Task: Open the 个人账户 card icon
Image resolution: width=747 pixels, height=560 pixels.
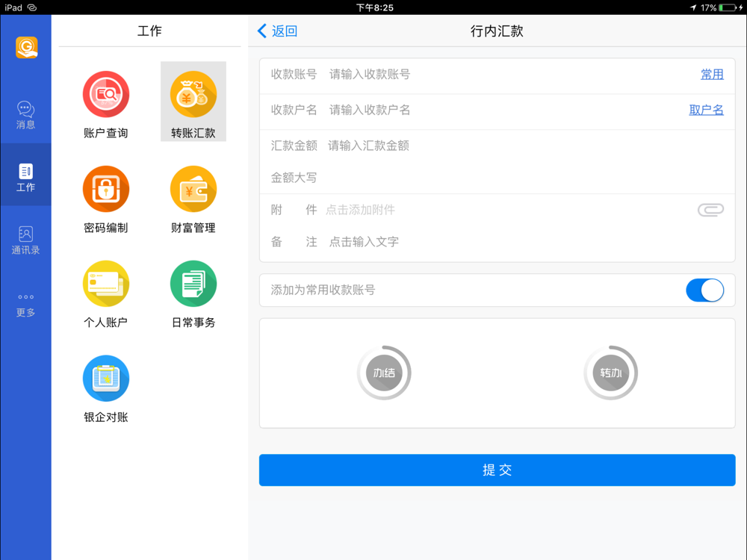Action: 106,284
